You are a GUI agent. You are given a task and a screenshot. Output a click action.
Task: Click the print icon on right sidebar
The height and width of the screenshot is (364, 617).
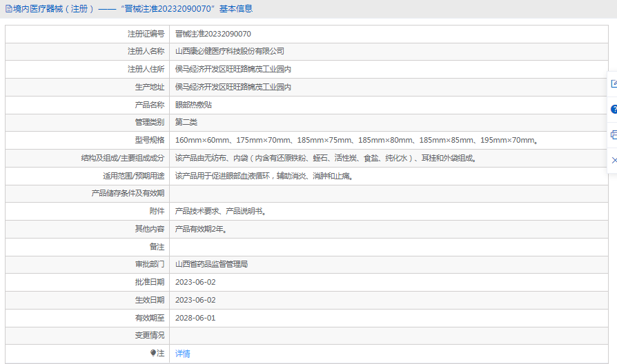point(613,134)
